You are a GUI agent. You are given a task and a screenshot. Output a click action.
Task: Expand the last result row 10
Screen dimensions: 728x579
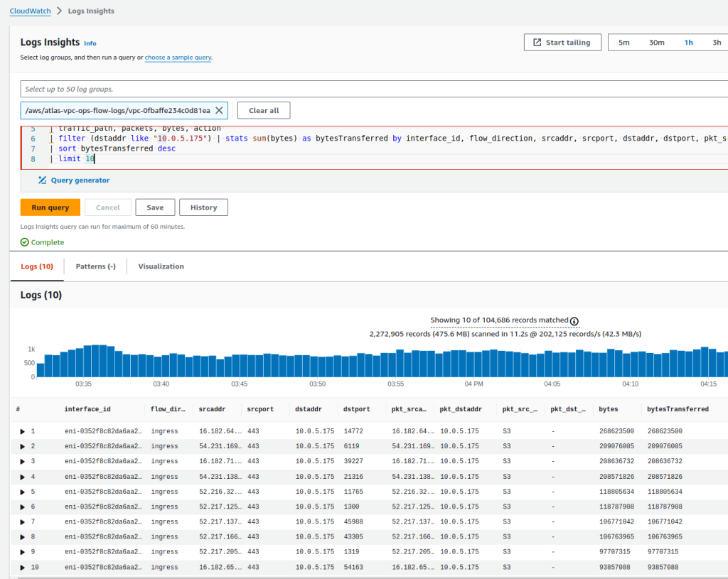(21, 566)
